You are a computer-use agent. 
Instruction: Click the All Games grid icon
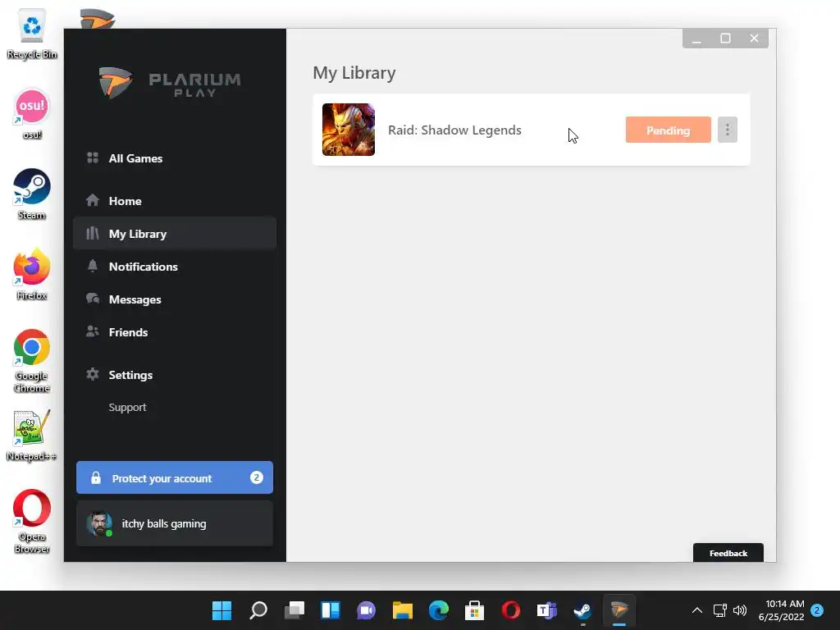click(x=93, y=157)
